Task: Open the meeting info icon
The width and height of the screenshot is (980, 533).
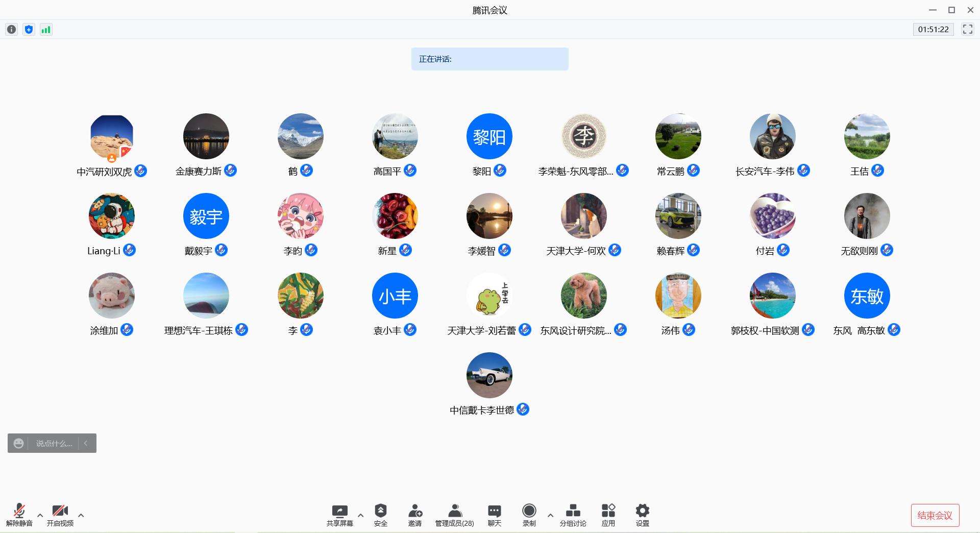Action: pyautogui.click(x=11, y=30)
